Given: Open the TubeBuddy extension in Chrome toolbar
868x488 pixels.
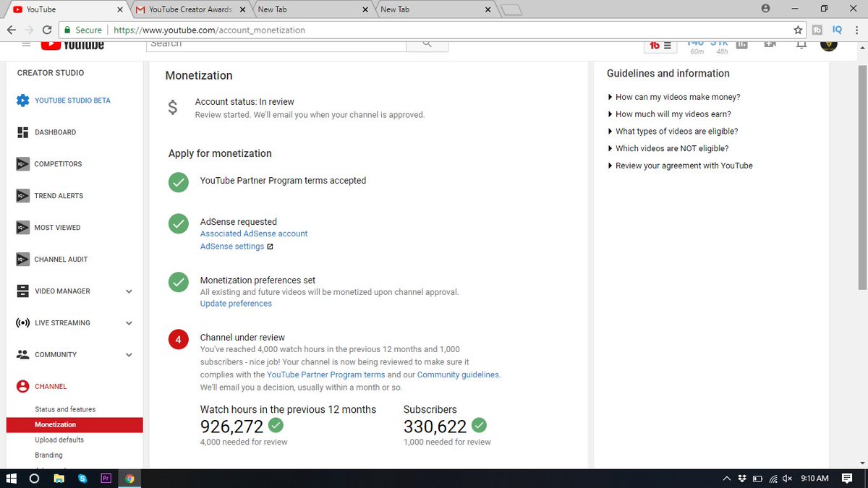Looking at the screenshot, I should 817,30.
